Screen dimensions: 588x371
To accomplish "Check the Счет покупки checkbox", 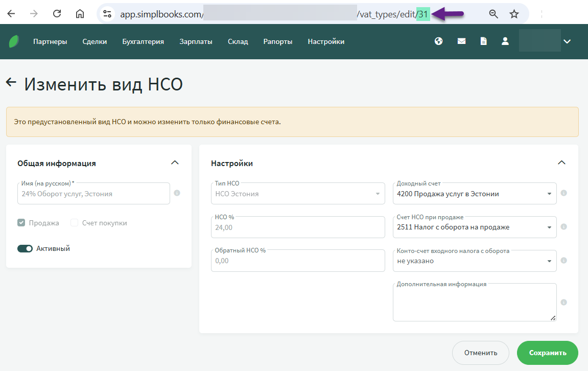I will (x=75, y=223).
